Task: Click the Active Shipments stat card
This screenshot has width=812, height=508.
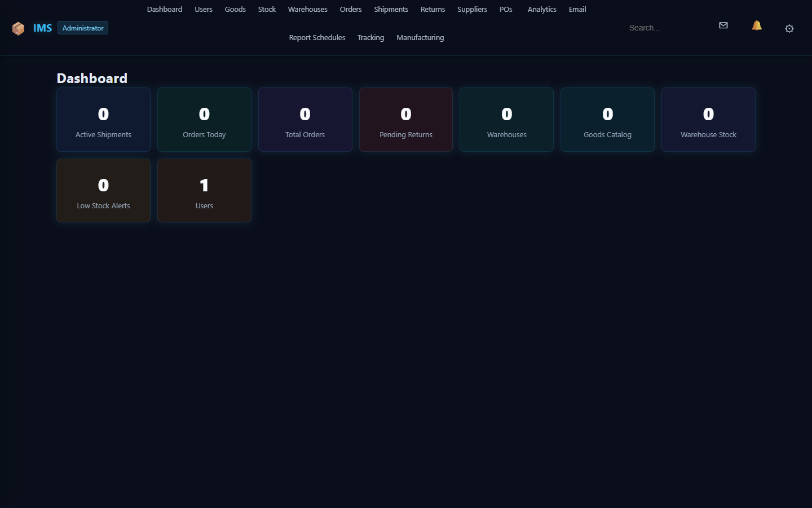Action: (103, 120)
